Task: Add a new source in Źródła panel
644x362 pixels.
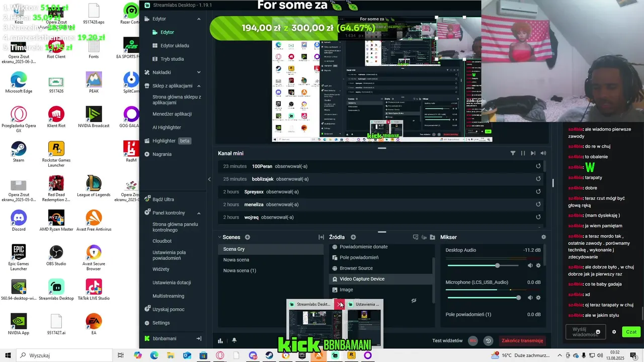Action: tap(353, 237)
